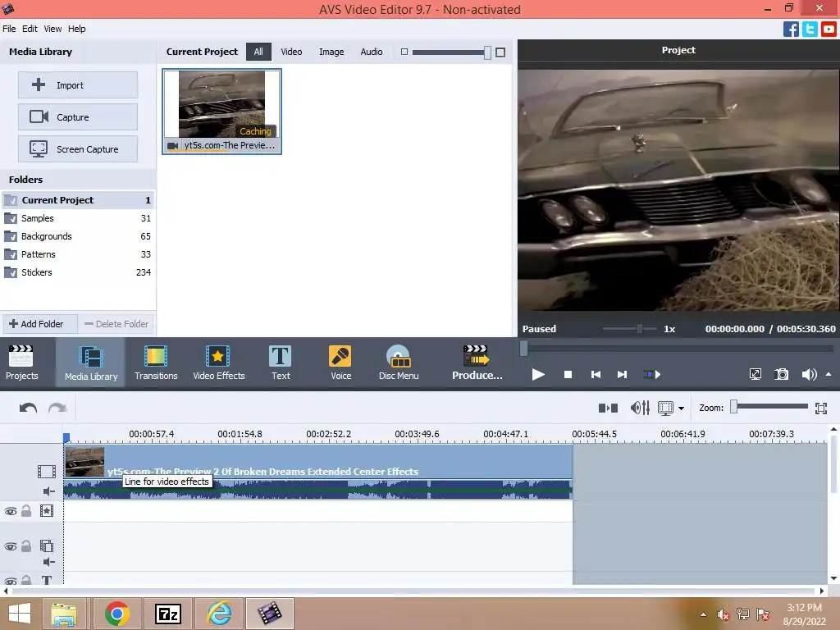Screen dimensions: 840x630
Task: Lock the video effects line
Action: pos(25,510)
